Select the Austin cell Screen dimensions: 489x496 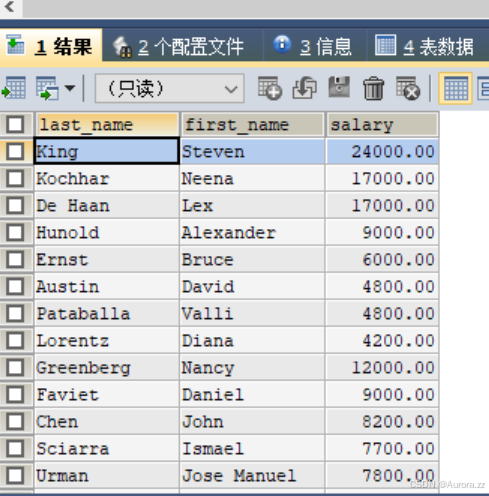click(x=107, y=287)
